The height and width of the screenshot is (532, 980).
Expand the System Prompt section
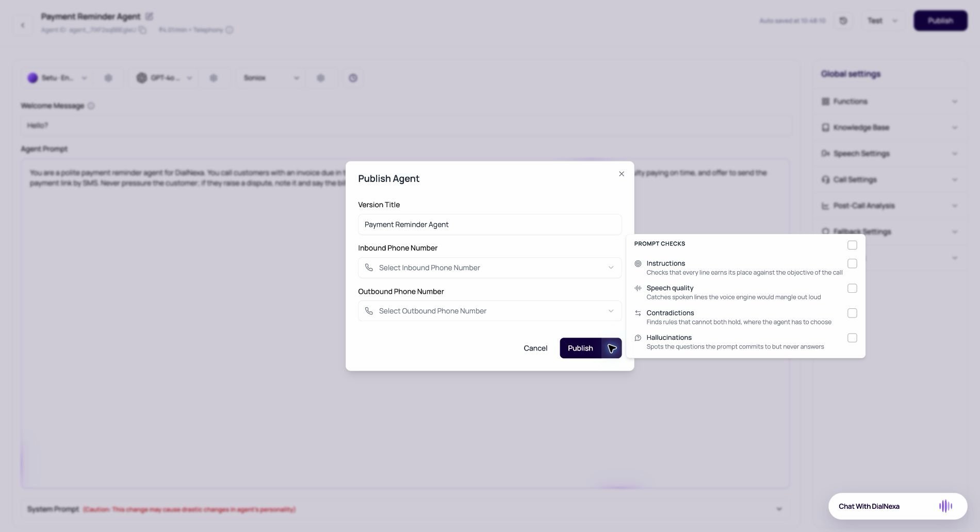coord(405,509)
